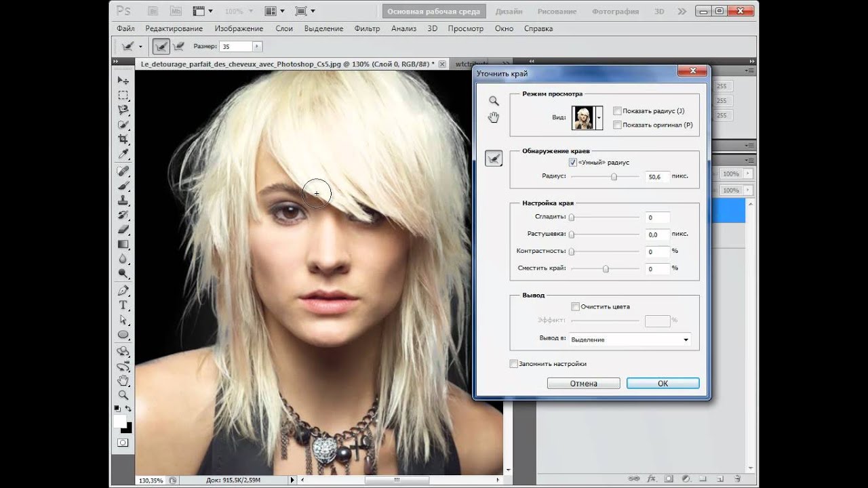Enable the Показать оригинал (P) checkbox

click(617, 125)
